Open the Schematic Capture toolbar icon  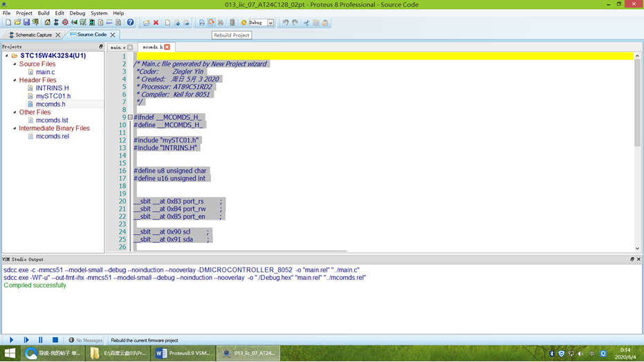click(x=56, y=23)
